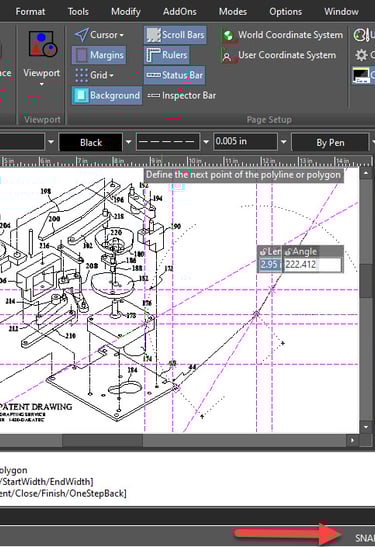Open the AddOns menu
The height and width of the screenshot is (547, 375).
coord(180,12)
